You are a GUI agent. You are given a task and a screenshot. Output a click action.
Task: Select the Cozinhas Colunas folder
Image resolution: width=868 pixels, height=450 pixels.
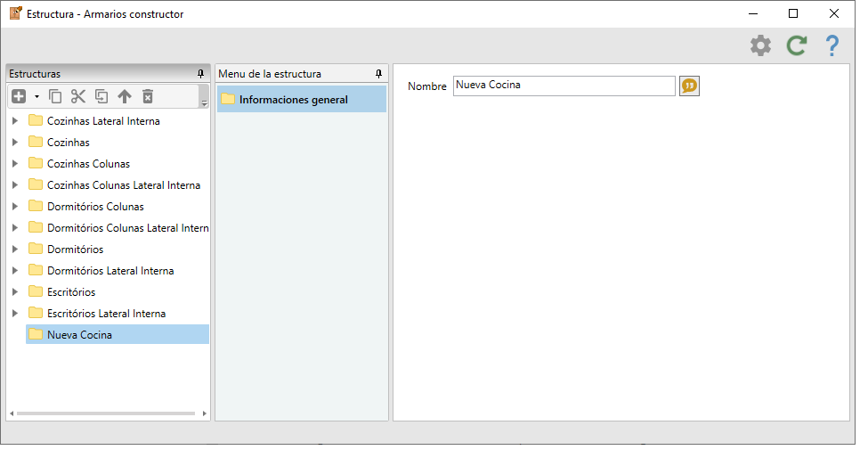click(x=79, y=165)
